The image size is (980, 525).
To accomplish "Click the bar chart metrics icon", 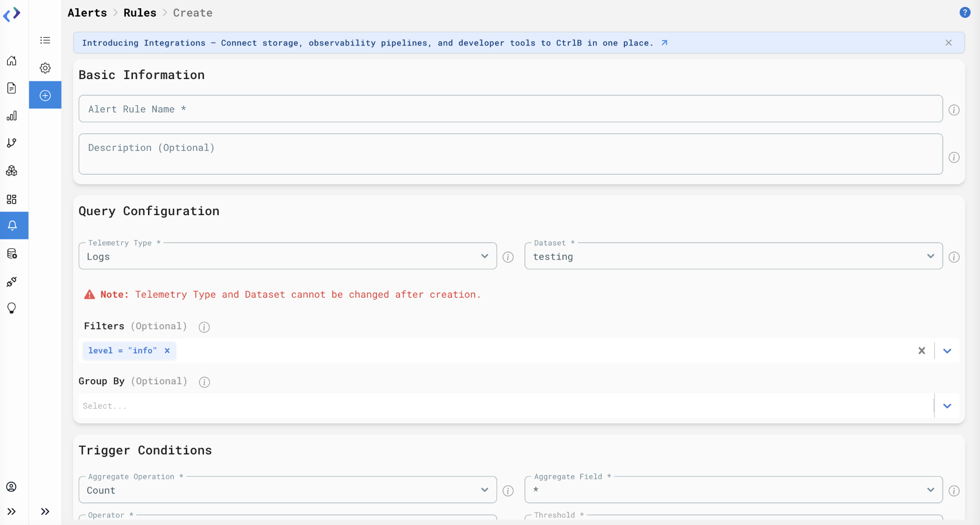I will point(11,116).
